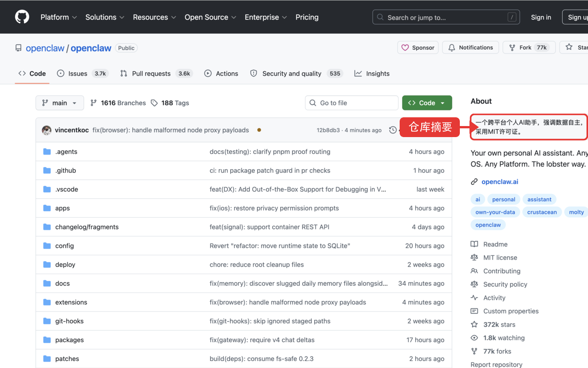Open commit 'fix(ios): restore privacy permission prompts'
Image resolution: width=588 pixels, height=368 pixels.
click(x=274, y=208)
